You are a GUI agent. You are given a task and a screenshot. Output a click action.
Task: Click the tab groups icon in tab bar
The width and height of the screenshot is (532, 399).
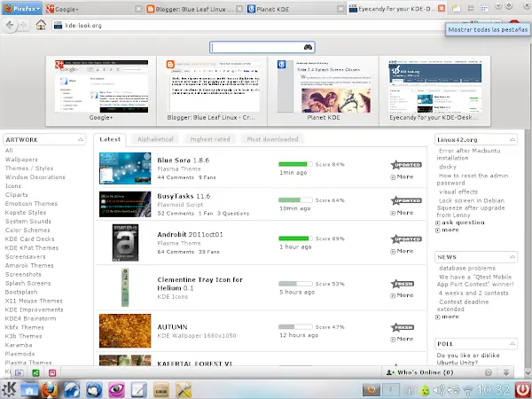click(470, 8)
